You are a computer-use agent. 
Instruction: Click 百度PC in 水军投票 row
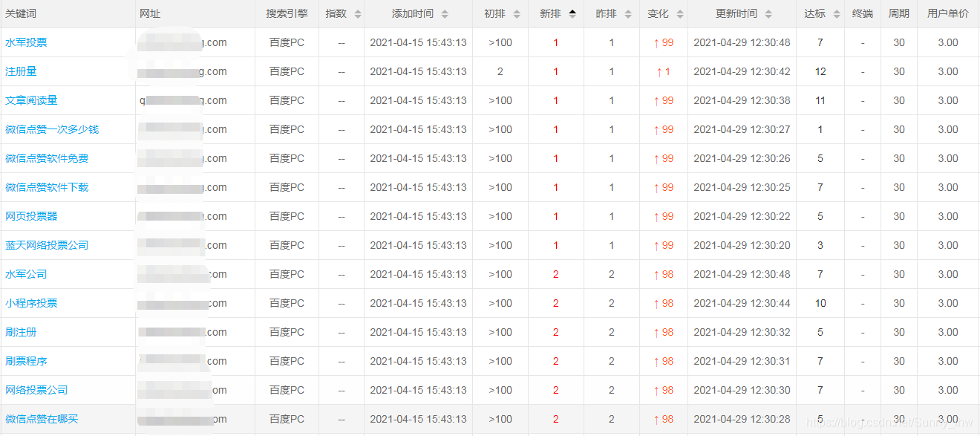click(x=287, y=42)
